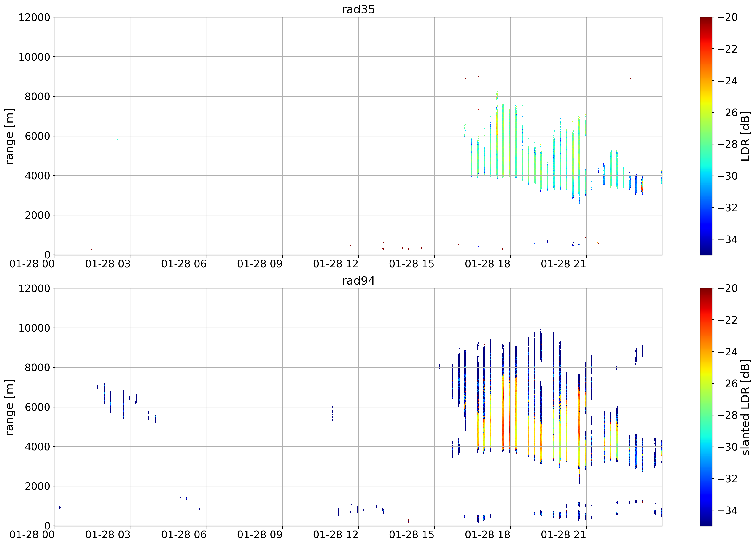Click the −24 tick on rad94 colorbar

click(727, 352)
